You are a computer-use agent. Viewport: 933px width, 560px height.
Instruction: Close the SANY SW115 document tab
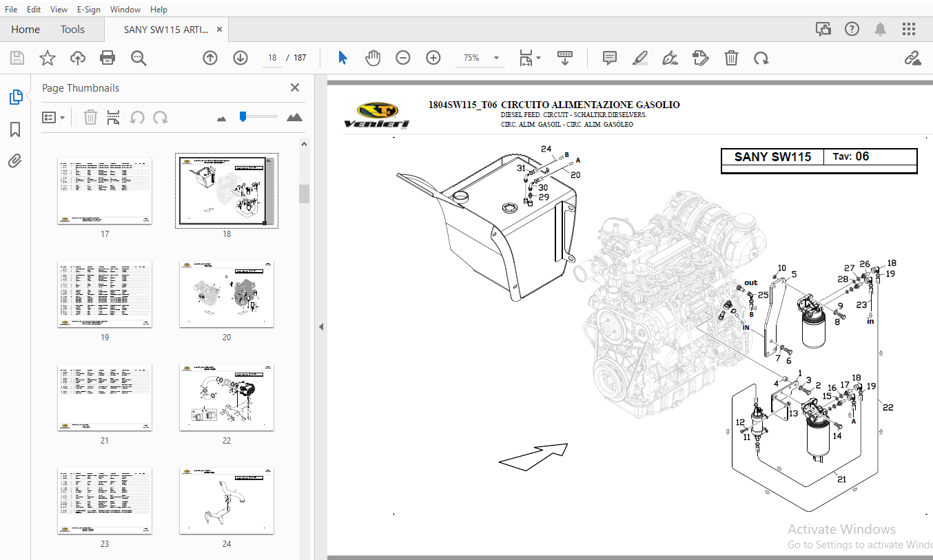click(220, 30)
